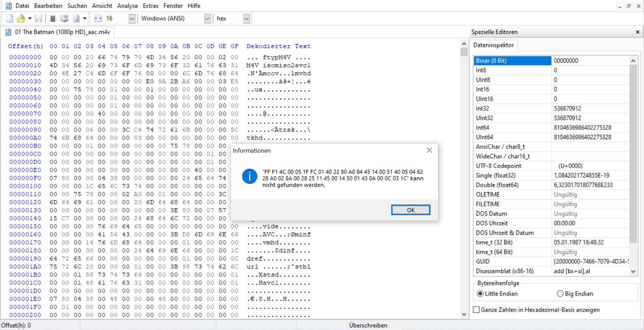Click the Int64 value 8104636986402275328
Viewport: 644px width, 330px height.
coord(583,128)
